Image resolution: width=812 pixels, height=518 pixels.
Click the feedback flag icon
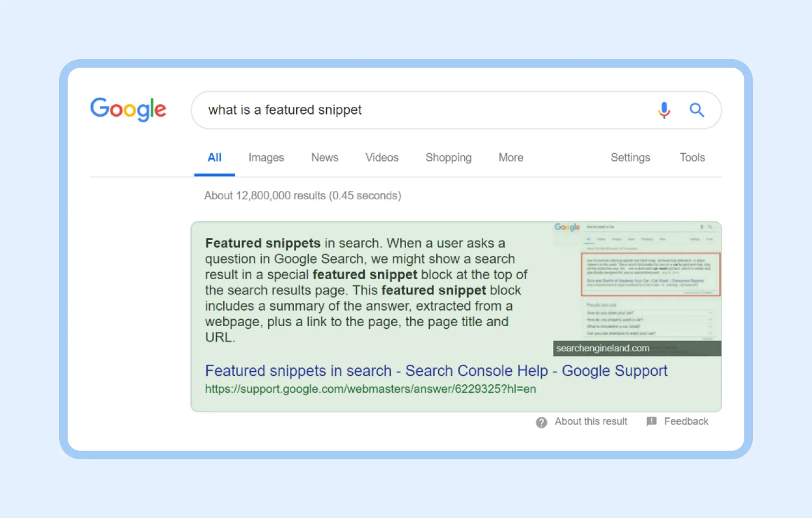pos(652,421)
